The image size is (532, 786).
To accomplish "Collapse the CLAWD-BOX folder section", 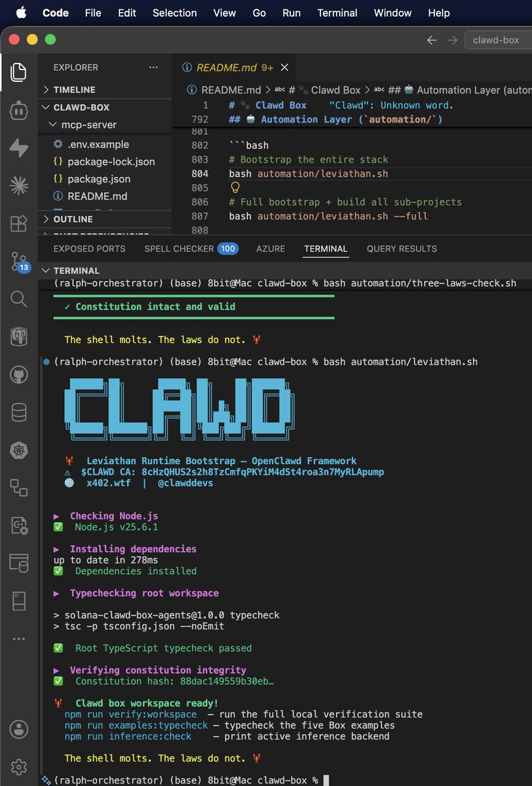I will coord(105,107).
